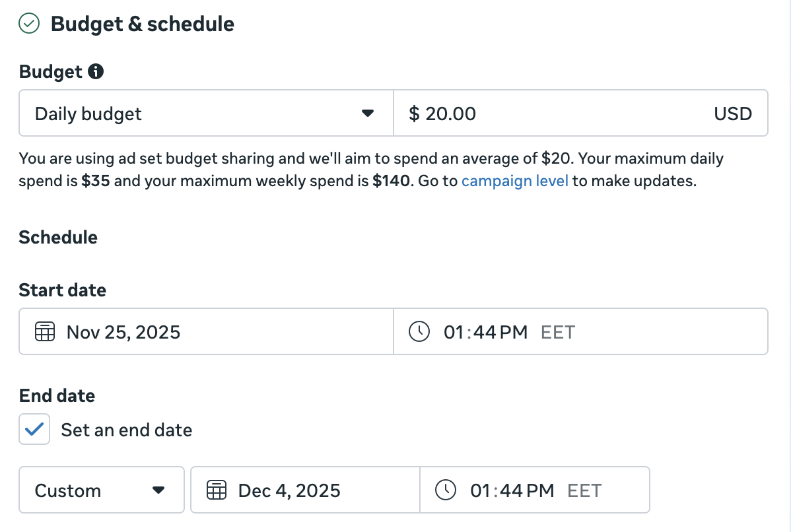Click the start time minutes value
Viewport: 791px width, 532px height.
coord(485,331)
